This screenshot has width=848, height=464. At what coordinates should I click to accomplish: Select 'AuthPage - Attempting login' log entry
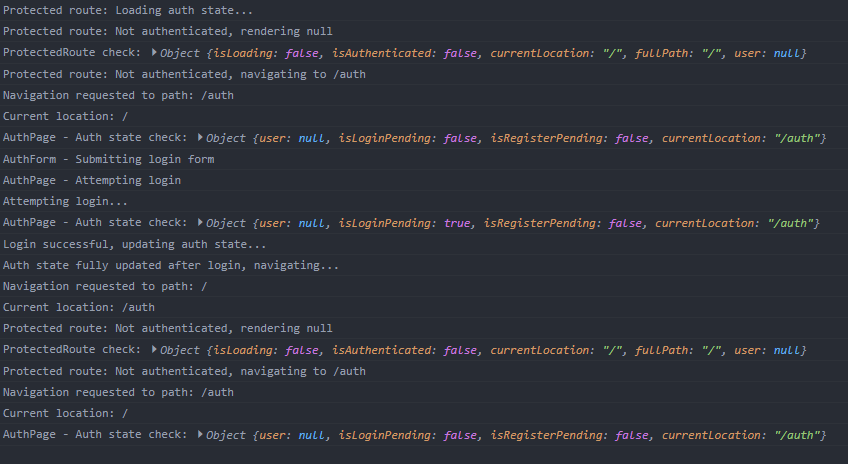click(x=92, y=180)
